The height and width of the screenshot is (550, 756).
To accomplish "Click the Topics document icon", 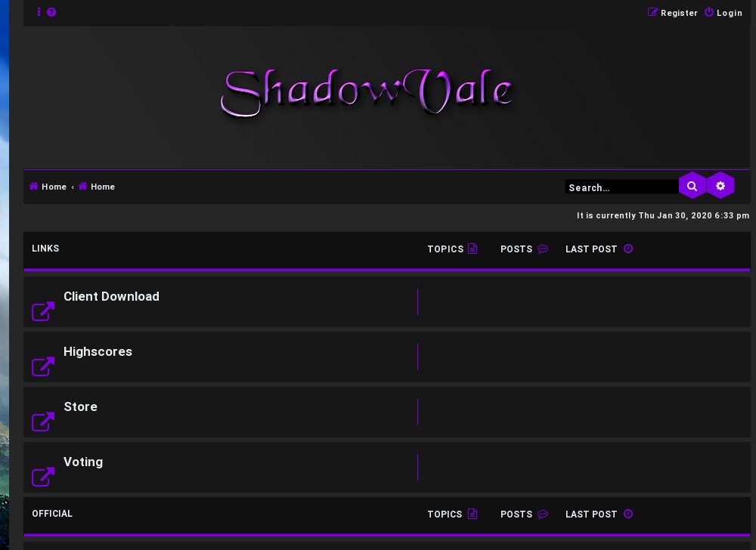I will tap(472, 249).
